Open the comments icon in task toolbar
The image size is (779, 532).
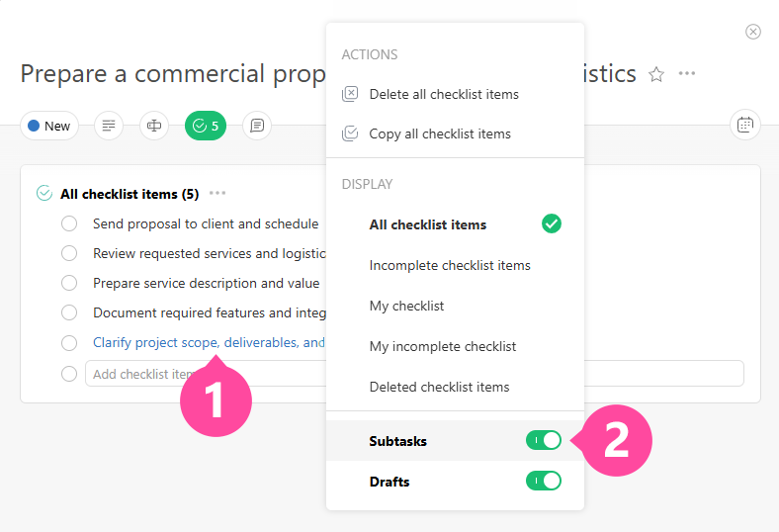[x=257, y=126]
